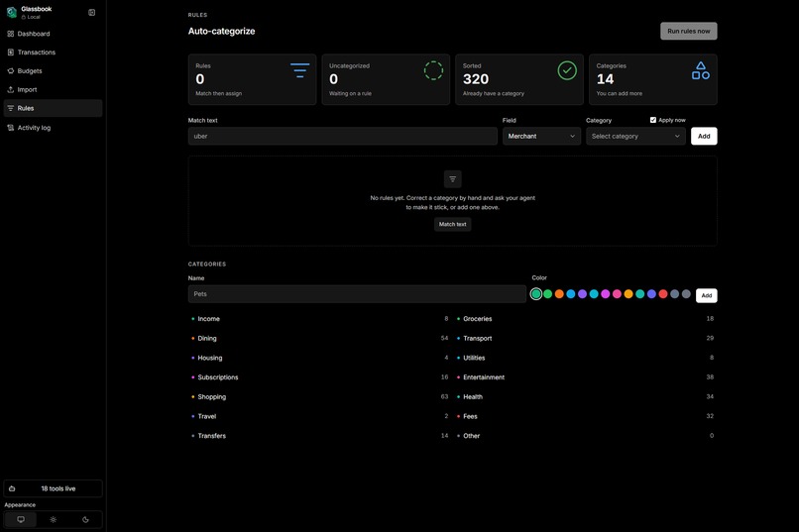Click Add button next to color swatches
799x532 pixels.
coord(706,295)
